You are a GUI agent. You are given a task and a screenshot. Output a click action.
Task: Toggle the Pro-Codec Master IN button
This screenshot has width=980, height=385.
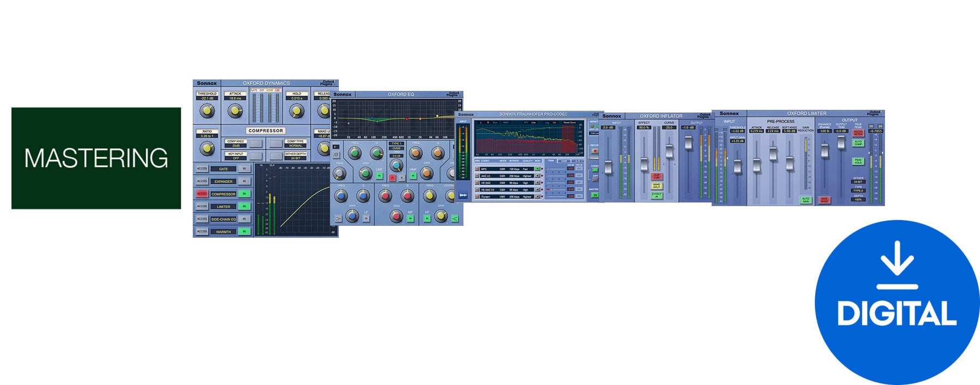coord(595,195)
